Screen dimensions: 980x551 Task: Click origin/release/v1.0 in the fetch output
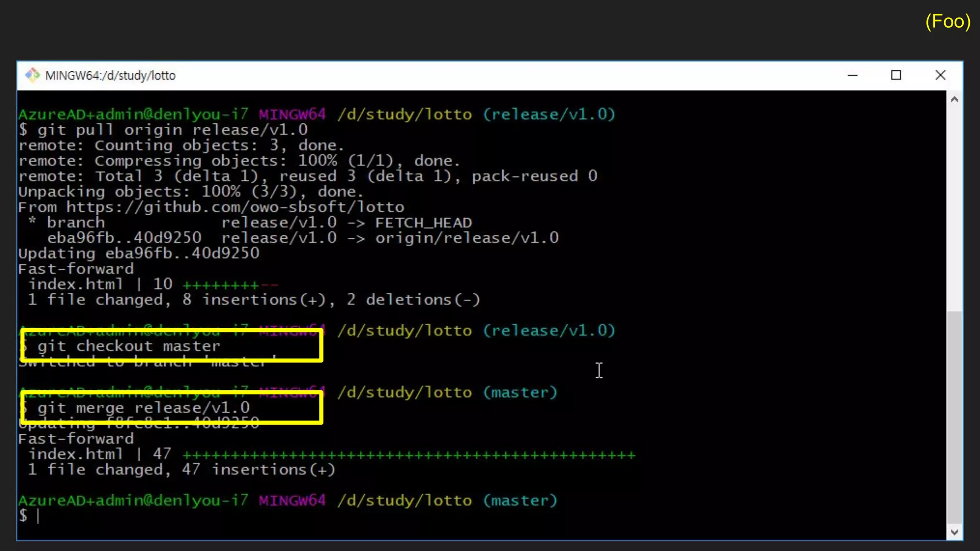click(x=467, y=238)
